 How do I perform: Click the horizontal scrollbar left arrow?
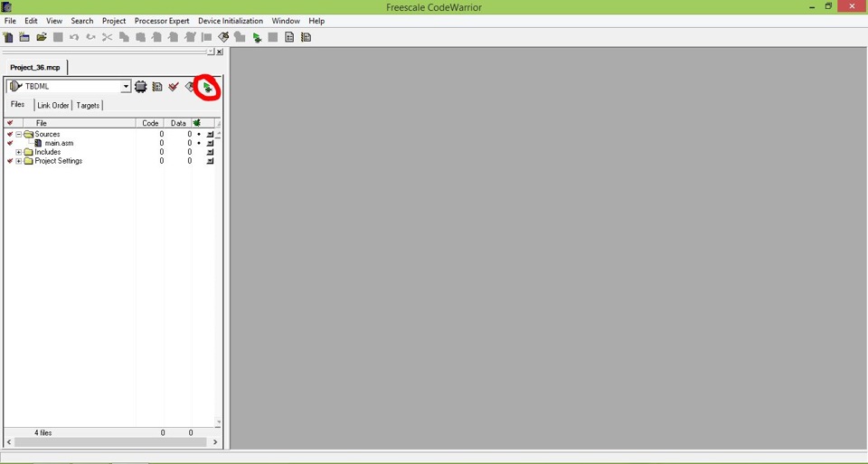pyautogui.click(x=9, y=442)
